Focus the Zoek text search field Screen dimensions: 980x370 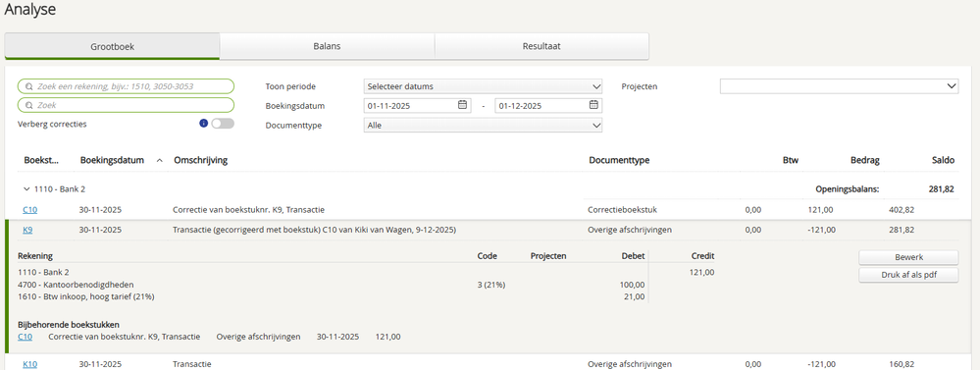126,105
